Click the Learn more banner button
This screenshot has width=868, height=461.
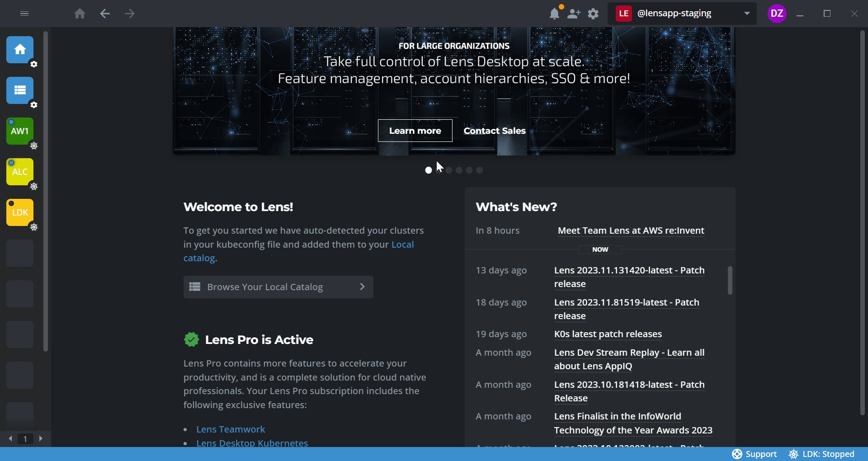click(x=415, y=131)
